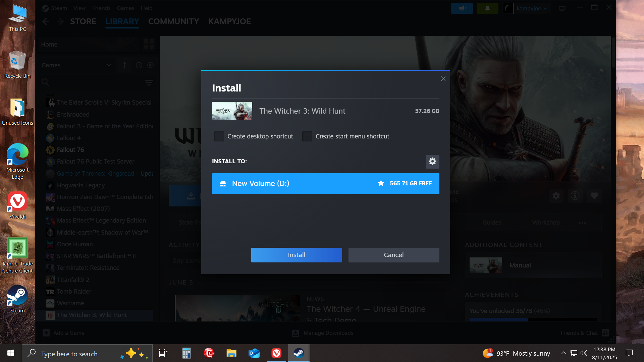Go to the COMMUNITY tab

173,21
